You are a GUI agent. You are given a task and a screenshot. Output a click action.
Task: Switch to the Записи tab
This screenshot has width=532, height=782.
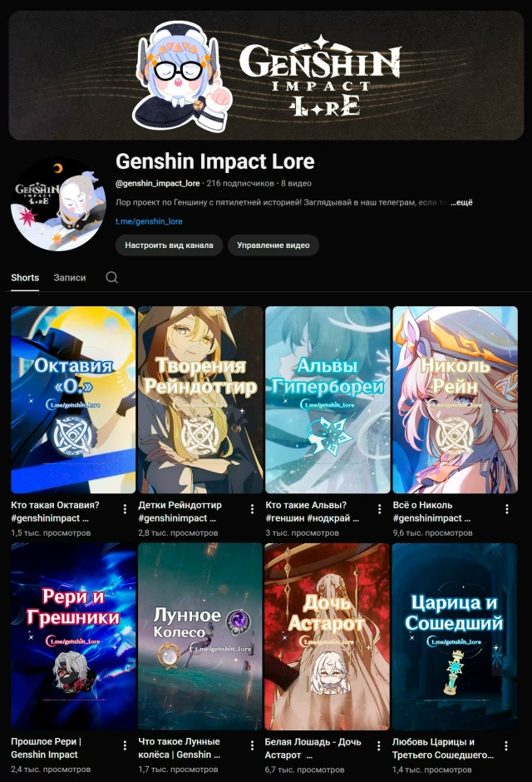click(70, 277)
